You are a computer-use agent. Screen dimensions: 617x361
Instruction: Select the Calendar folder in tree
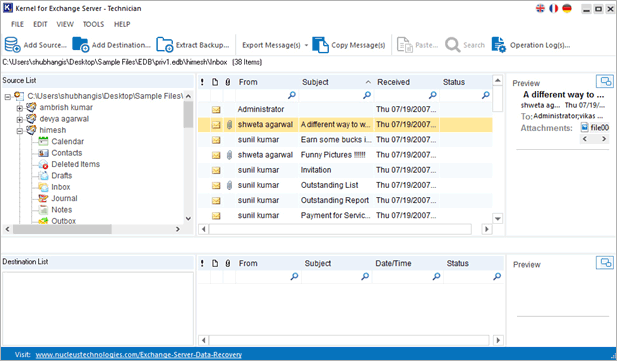pyautogui.click(x=67, y=141)
